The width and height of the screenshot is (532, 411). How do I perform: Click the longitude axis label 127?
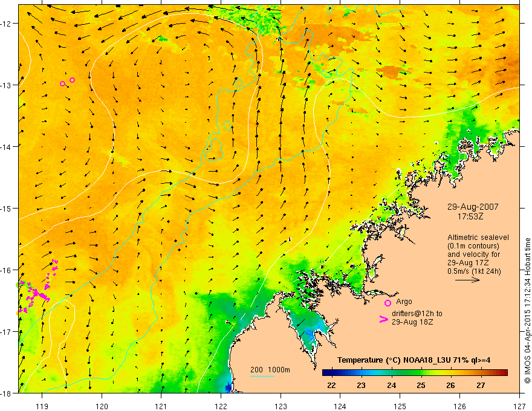tap(519, 406)
